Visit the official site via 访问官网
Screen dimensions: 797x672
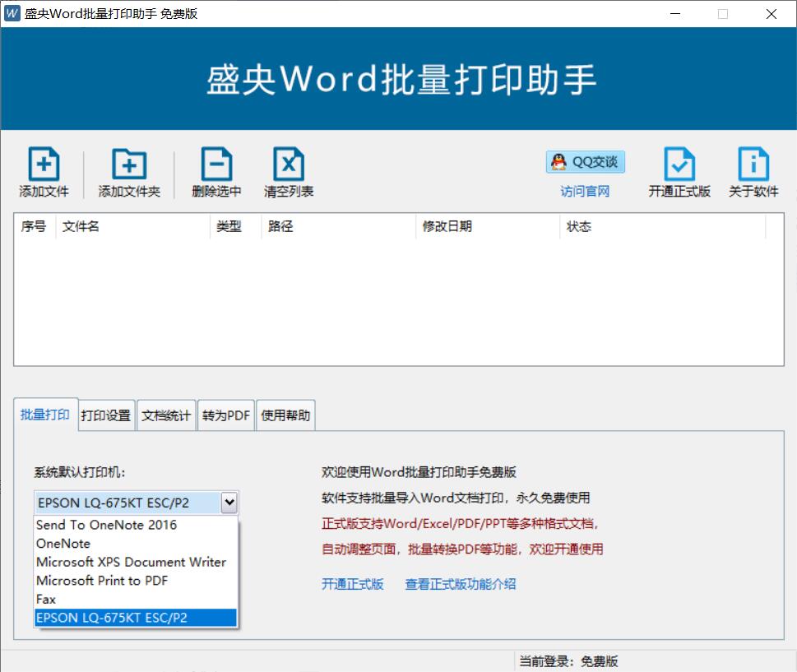tap(585, 191)
